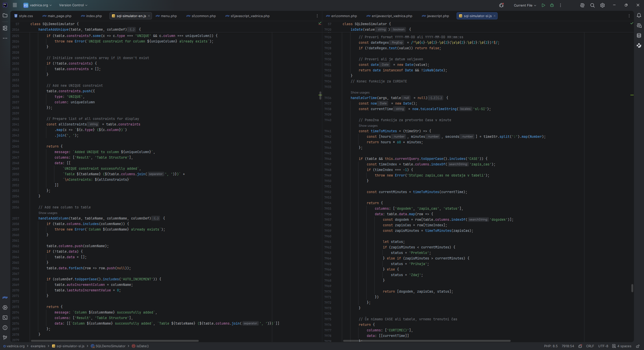Screen dimensions: 644x350
Task: Expand folded return type on handleAddColumn
Action: tap(156, 218)
